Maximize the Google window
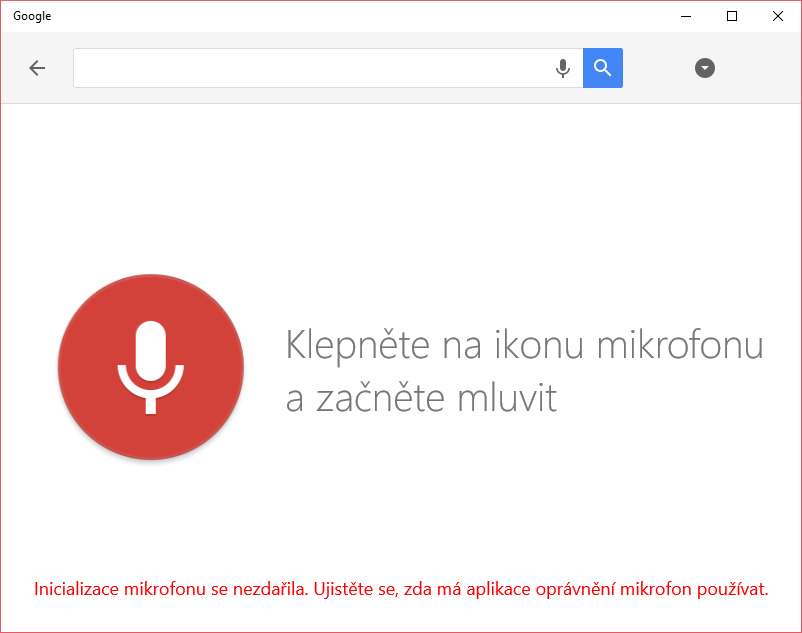Screen dimensions: 802x633 pos(732,16)
